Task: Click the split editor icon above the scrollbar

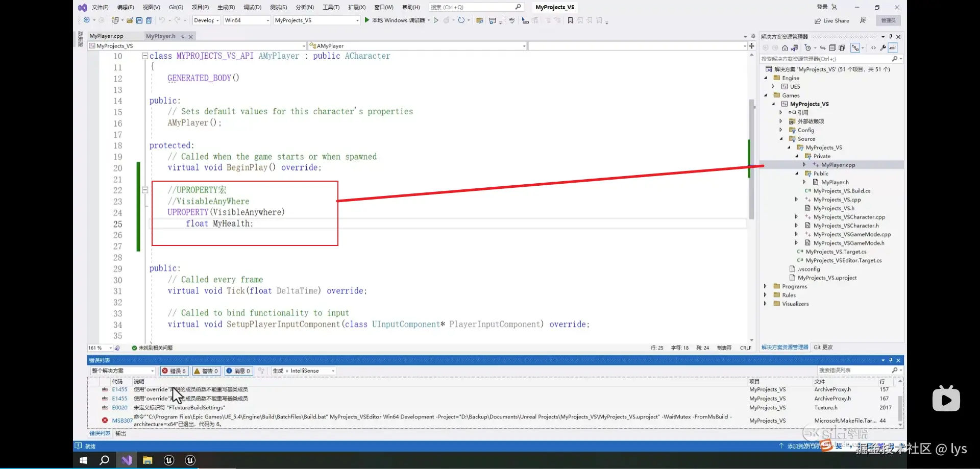Action: coord(751,46)
